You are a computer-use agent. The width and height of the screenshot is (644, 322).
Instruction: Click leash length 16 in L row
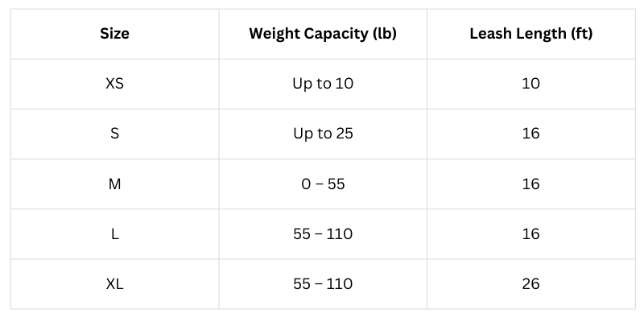(530, 234)
